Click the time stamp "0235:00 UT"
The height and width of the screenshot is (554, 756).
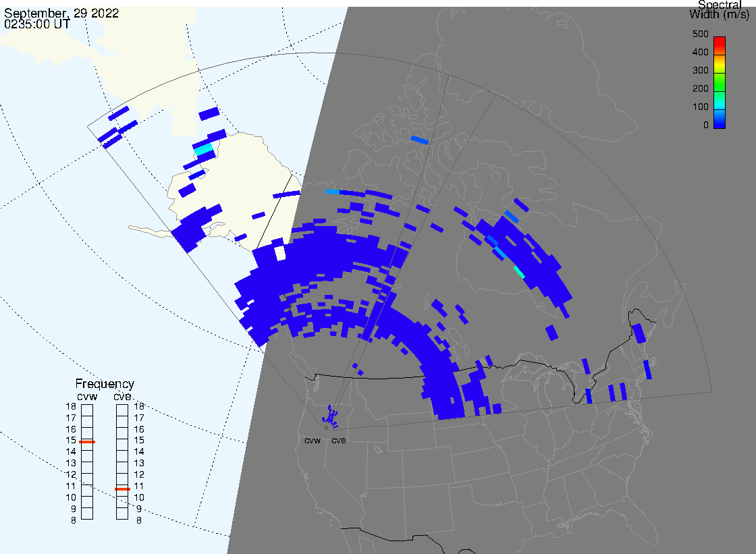pos(36,24)
